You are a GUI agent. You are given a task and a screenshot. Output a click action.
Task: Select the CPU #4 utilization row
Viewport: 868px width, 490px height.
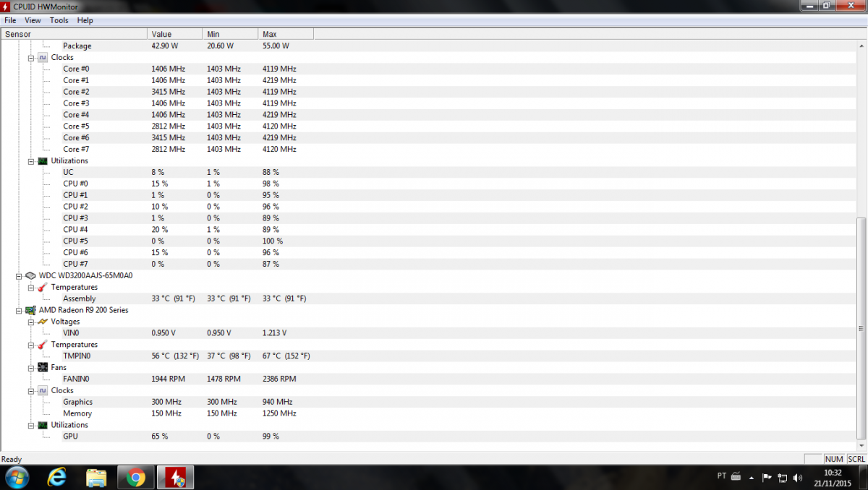427,229
